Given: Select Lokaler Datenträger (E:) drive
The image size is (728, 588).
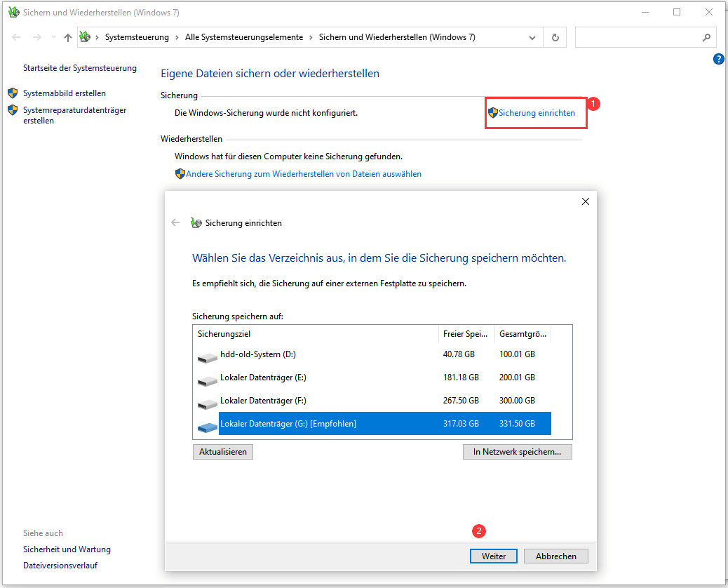Looking at the screenshot, I should tap(373, 377).
